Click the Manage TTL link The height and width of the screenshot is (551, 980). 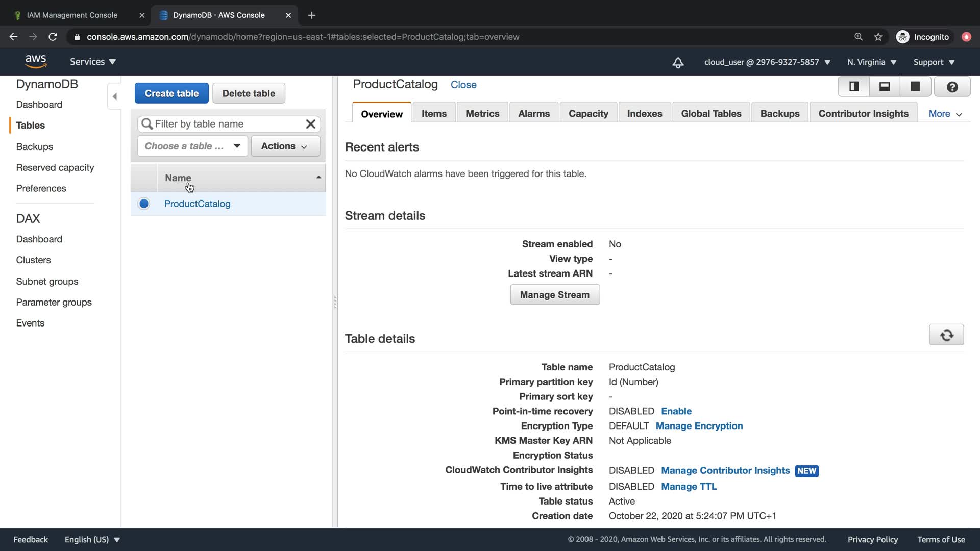[689, 486]
